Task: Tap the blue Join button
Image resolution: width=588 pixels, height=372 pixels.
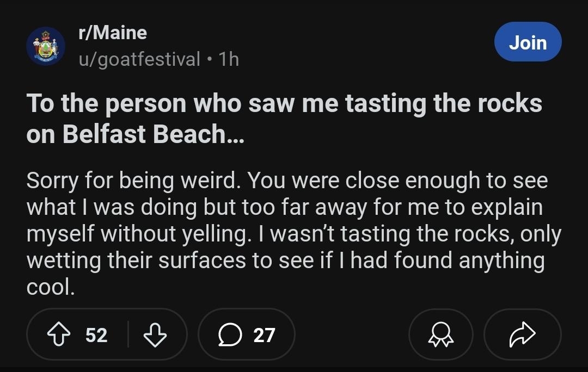Action: (527, 41)
